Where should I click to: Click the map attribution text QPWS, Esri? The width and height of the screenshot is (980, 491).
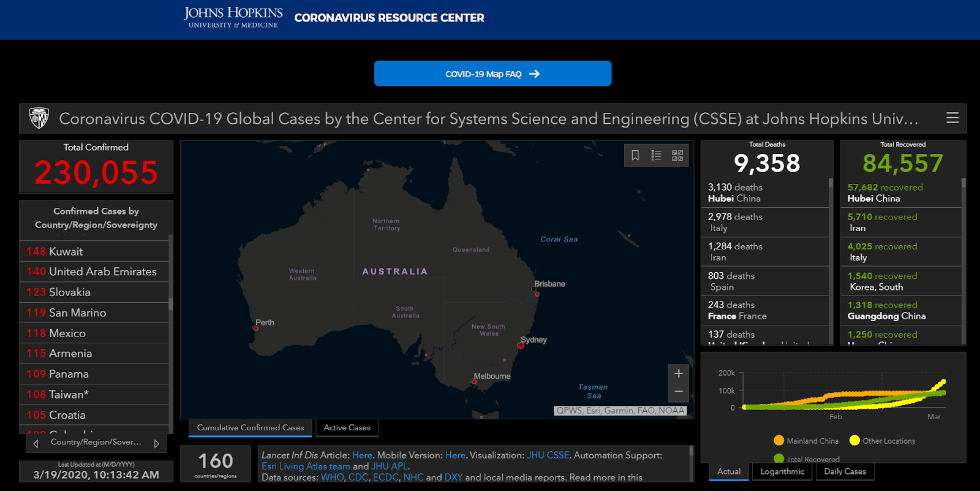(x=620, y=411)
